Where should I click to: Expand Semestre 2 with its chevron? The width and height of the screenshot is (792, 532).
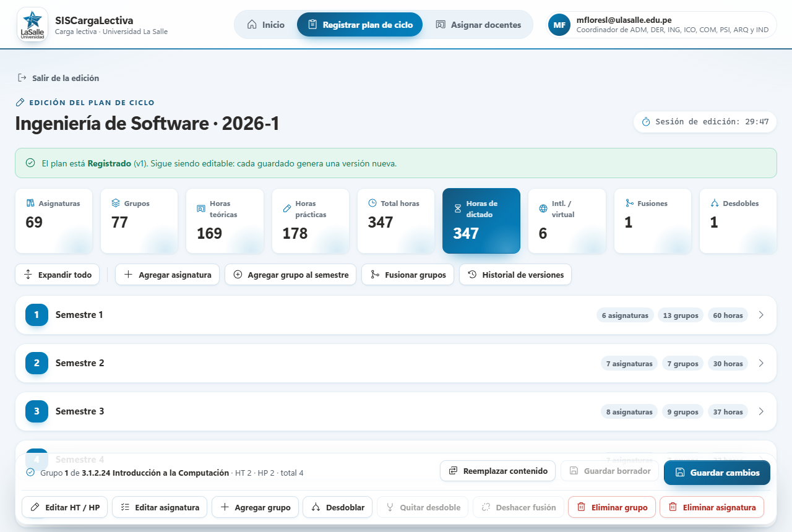pos(761,363)
